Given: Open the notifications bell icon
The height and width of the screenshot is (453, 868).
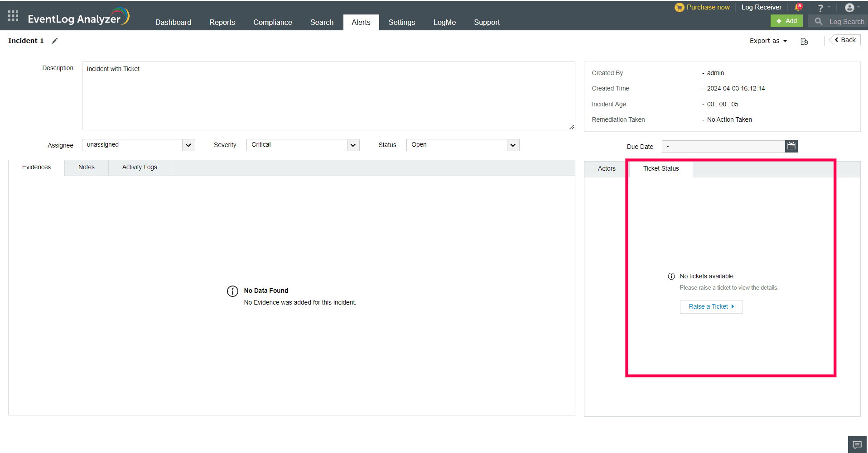Looking at the screenshot, I should (798, 7).
